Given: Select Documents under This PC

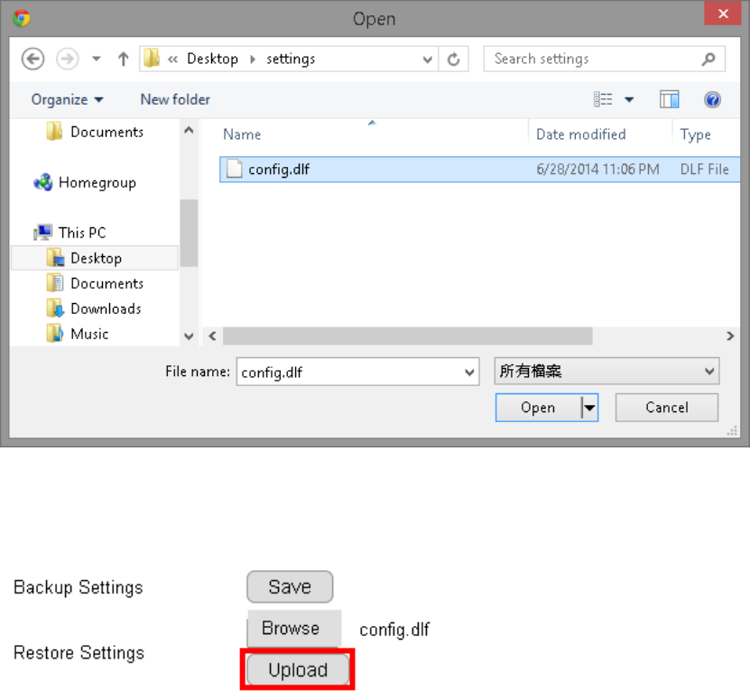Looking at the screenshot, I should [x=106, y=283].
